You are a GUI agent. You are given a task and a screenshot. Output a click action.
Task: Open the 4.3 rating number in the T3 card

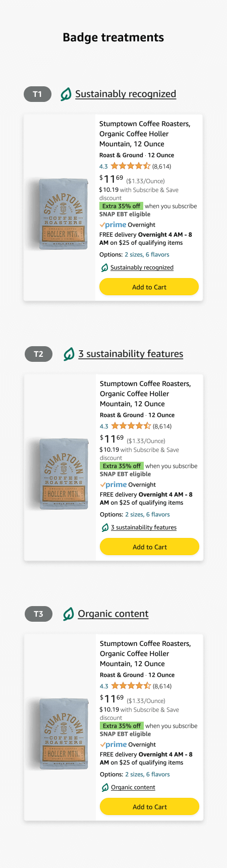point(104,686)
